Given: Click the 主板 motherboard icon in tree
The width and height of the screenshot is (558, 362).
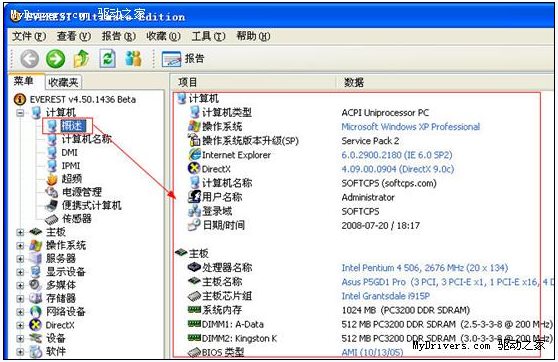Looking at the screenshot, I should pyautogui.click(x=36, y=232).
